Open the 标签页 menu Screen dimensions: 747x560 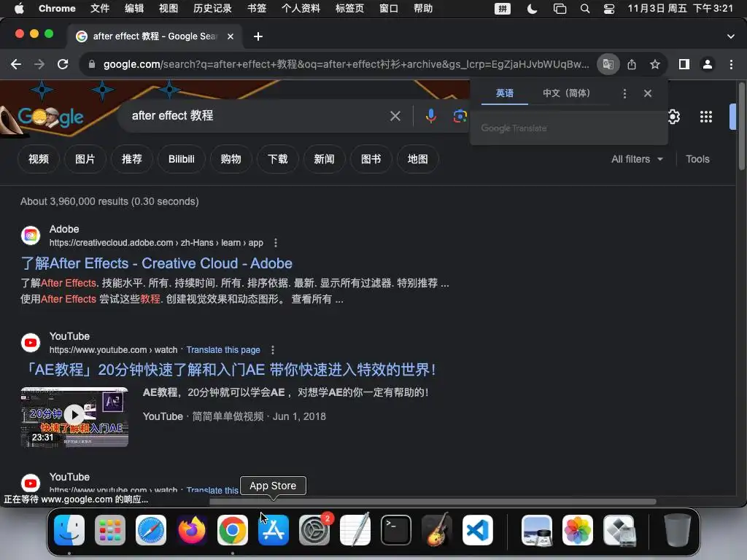point(349,9)
